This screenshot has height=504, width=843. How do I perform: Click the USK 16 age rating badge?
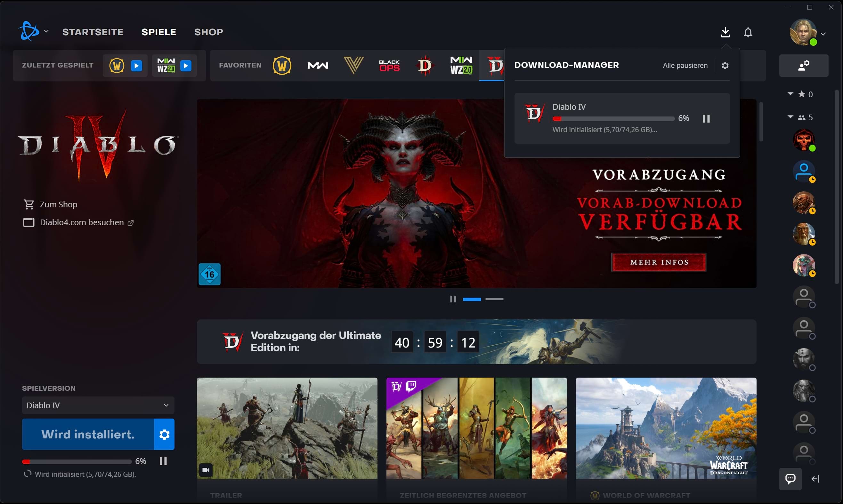coord(209,274)
